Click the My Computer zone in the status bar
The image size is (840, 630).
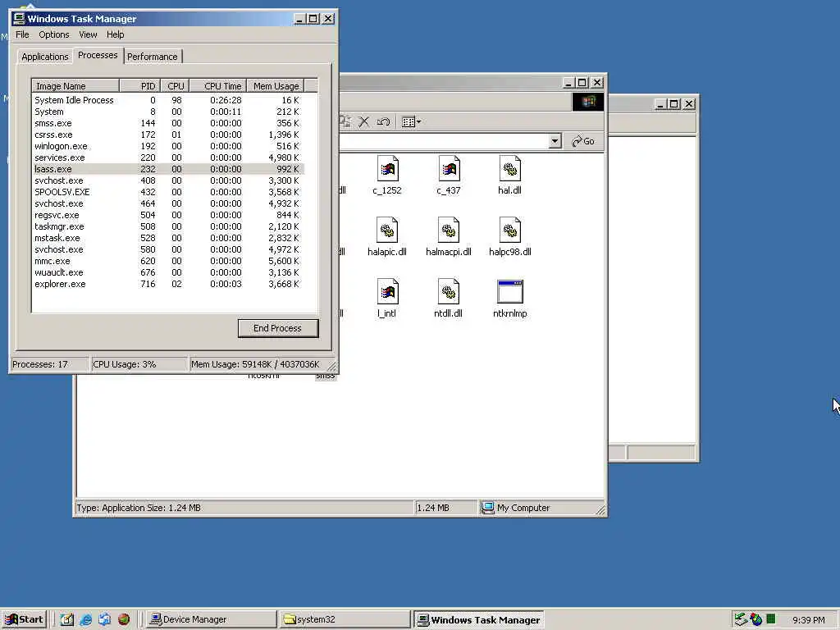pyautogui.click(x=541, y=508)
